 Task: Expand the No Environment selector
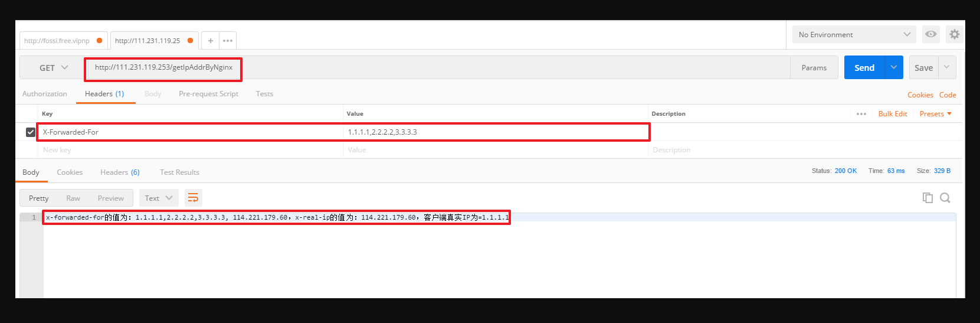coord(854,34)
